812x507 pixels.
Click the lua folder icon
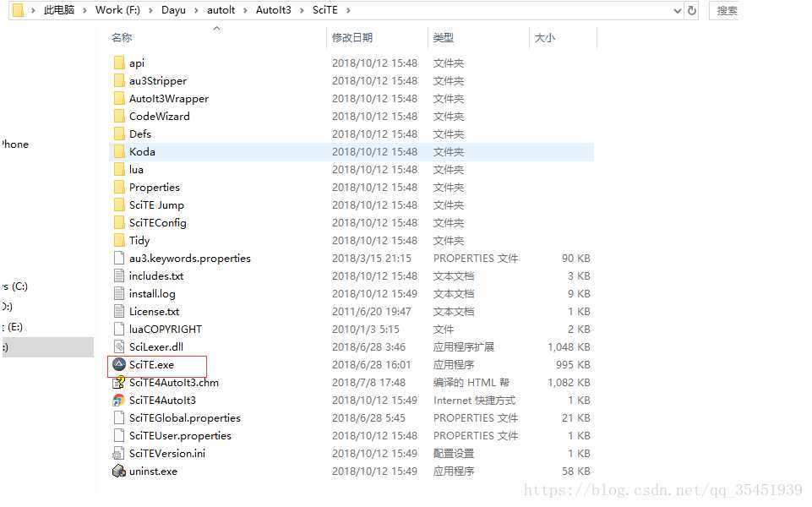click(119, 169)
